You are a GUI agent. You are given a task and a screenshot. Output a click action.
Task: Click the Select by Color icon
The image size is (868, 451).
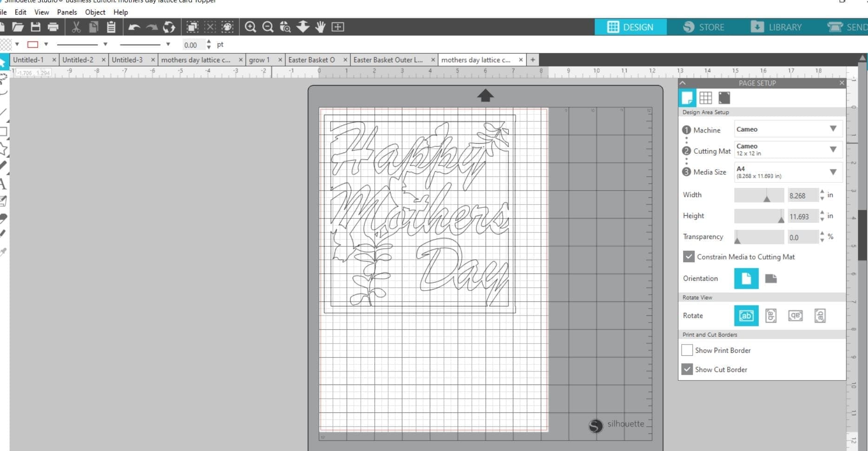click(x=227, y=27)
